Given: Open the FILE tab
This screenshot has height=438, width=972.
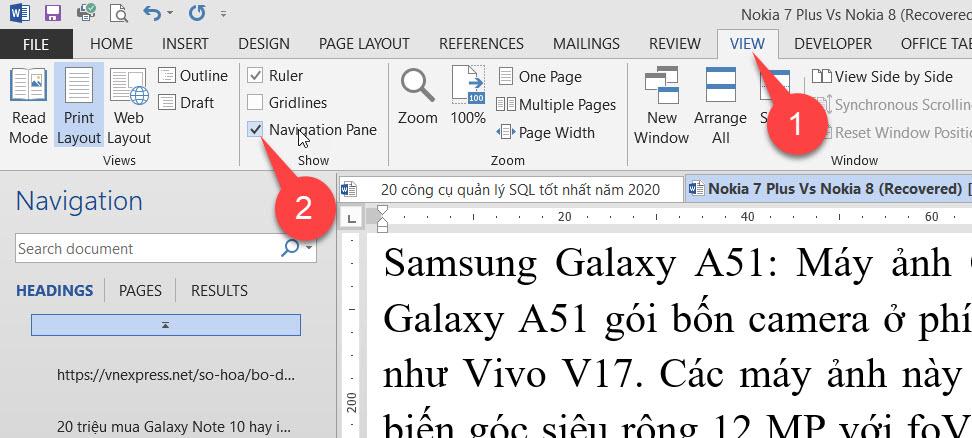Looking at the screenshot, I should (x=36, y=44).
